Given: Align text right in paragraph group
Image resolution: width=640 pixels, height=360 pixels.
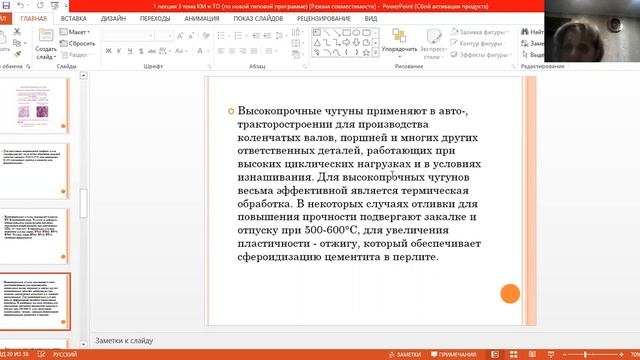Looking at the screenshot, I should [243, 51].
